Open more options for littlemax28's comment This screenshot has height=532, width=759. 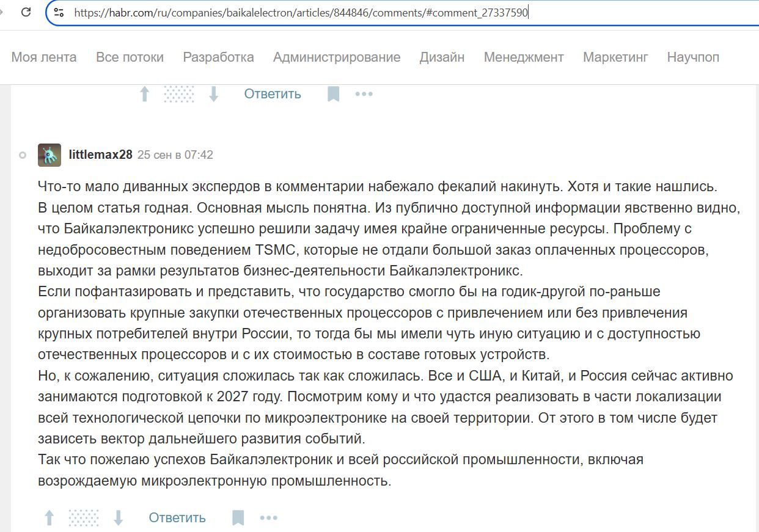pos(269,518)
